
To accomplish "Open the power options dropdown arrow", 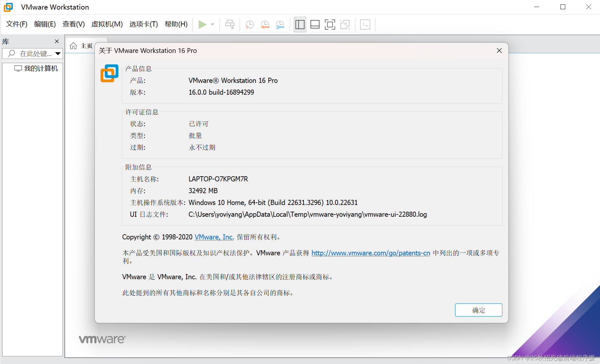I will click(x=213, y=25).
